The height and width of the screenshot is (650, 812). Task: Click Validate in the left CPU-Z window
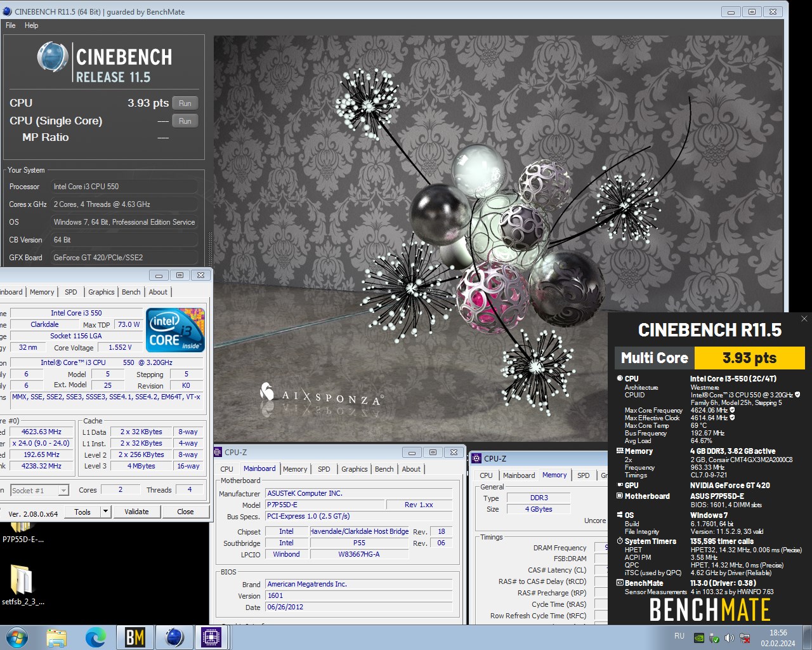[136, 512]
